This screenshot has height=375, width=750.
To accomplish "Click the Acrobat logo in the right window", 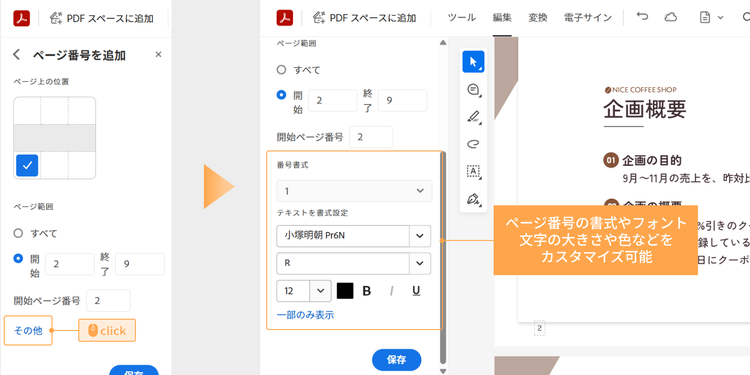I will pos(285,18).
